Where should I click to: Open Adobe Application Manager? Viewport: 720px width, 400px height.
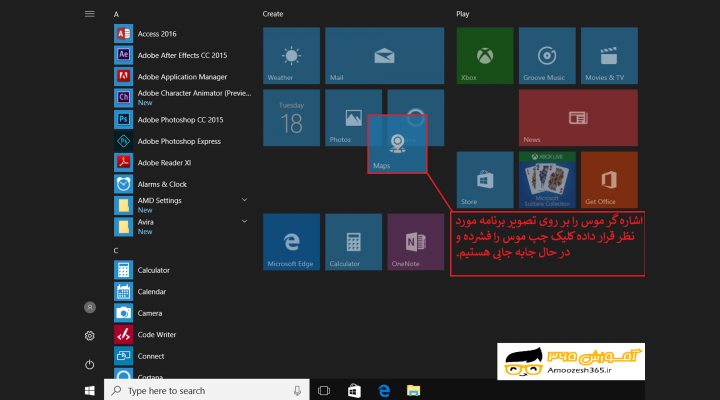tap(183, 77)
